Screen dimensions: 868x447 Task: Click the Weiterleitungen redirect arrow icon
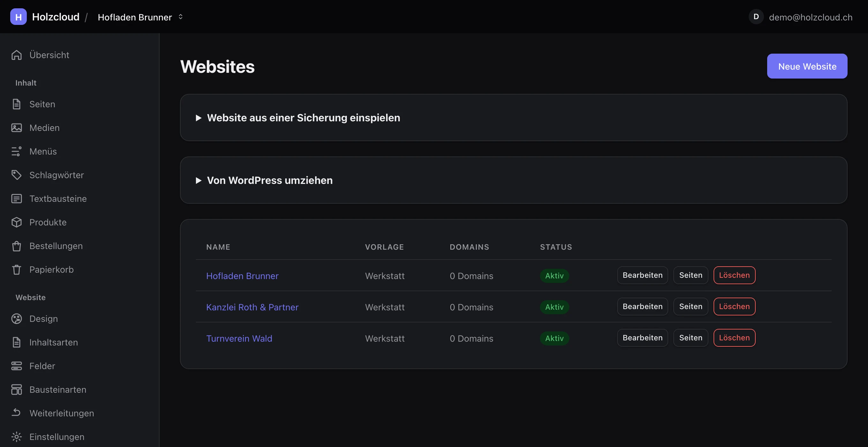pos(17,413)
